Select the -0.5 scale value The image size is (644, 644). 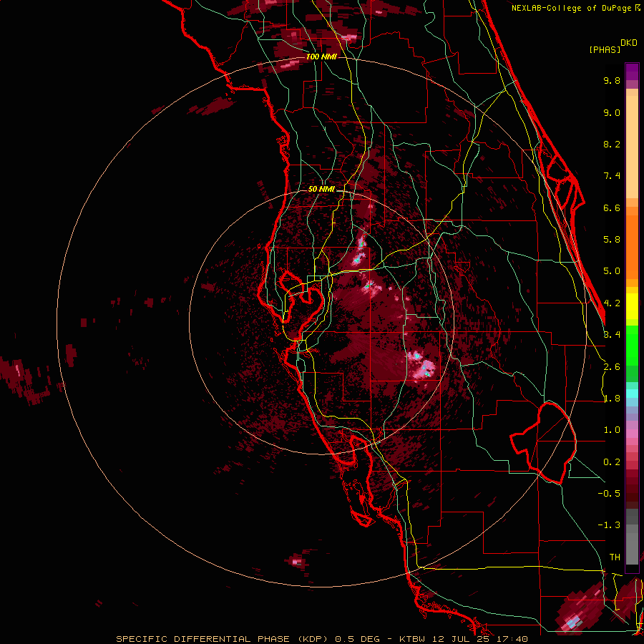coord(609,494)
